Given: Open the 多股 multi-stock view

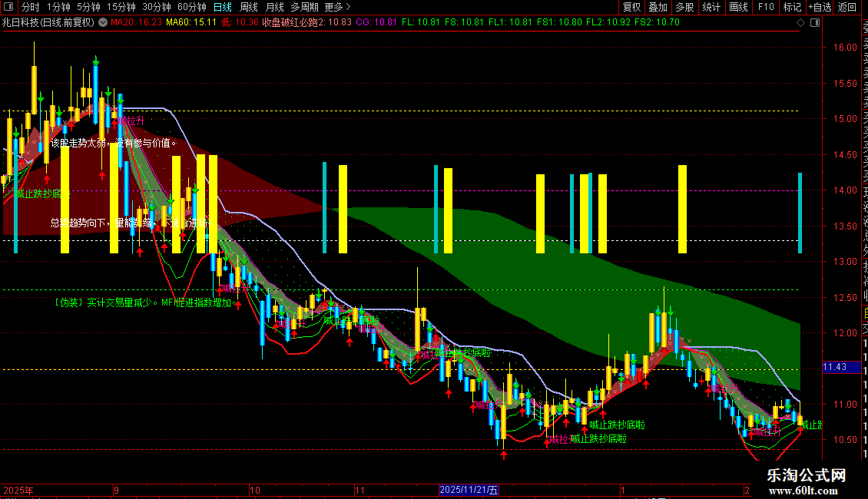Looking at the screenshot, I should [684, 7].
